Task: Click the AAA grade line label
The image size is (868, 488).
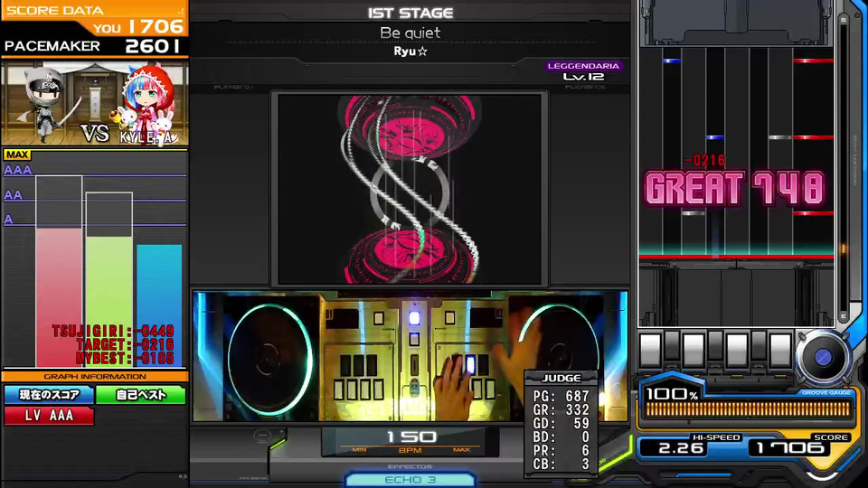Action: (x=18, y=171)
